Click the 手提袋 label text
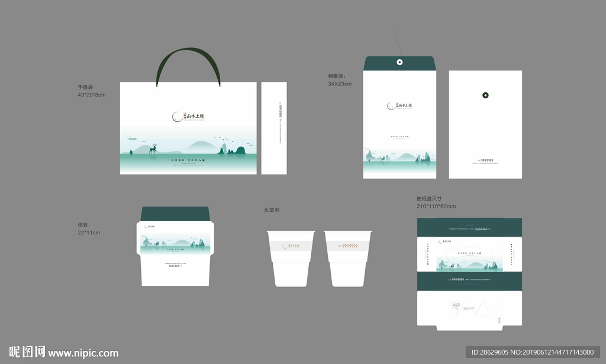The image size is (606, 364). [x=85, y=88]
